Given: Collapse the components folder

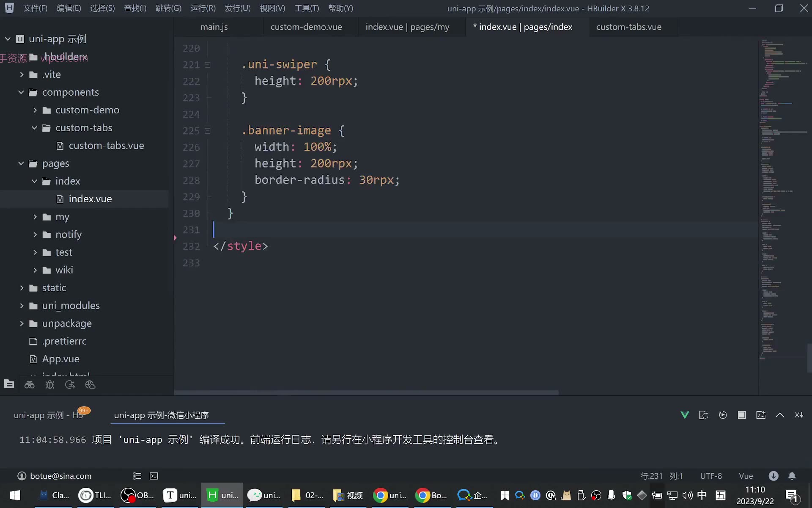Looking at the screenshot, I should 21,92.
